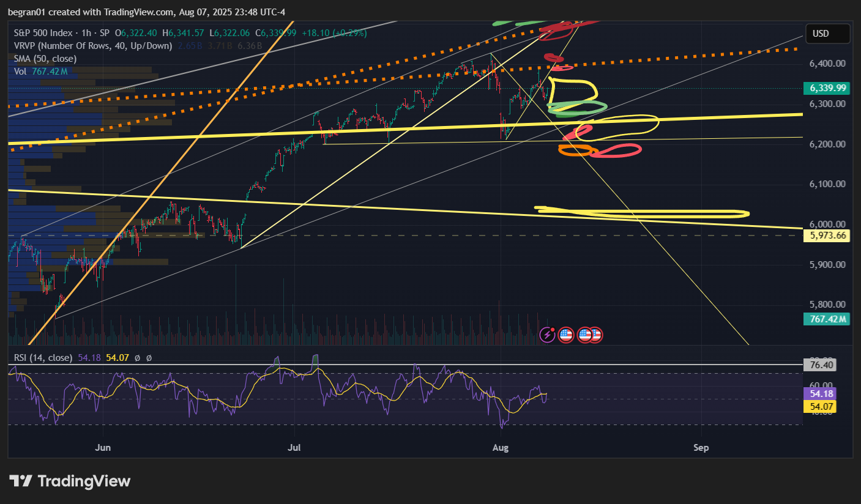Click the purple lightning bolt news icon
861x504 pixels.
click(547, 335)
